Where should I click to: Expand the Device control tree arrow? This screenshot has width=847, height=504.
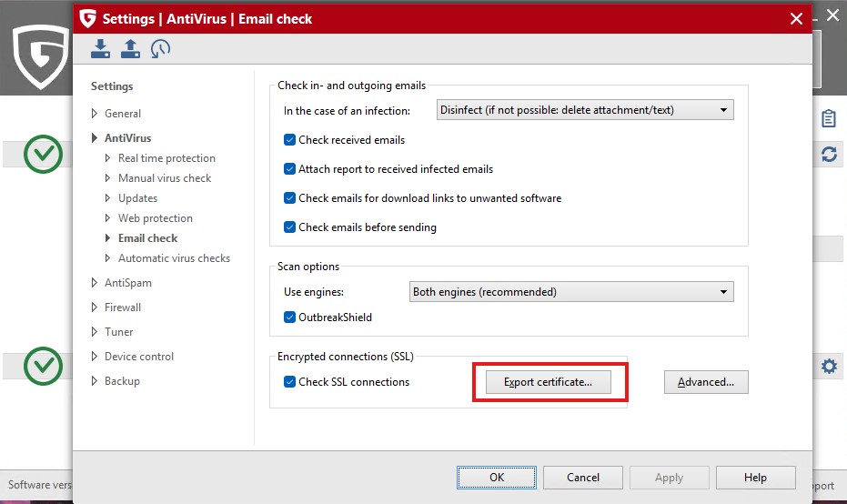coord(95,357)
